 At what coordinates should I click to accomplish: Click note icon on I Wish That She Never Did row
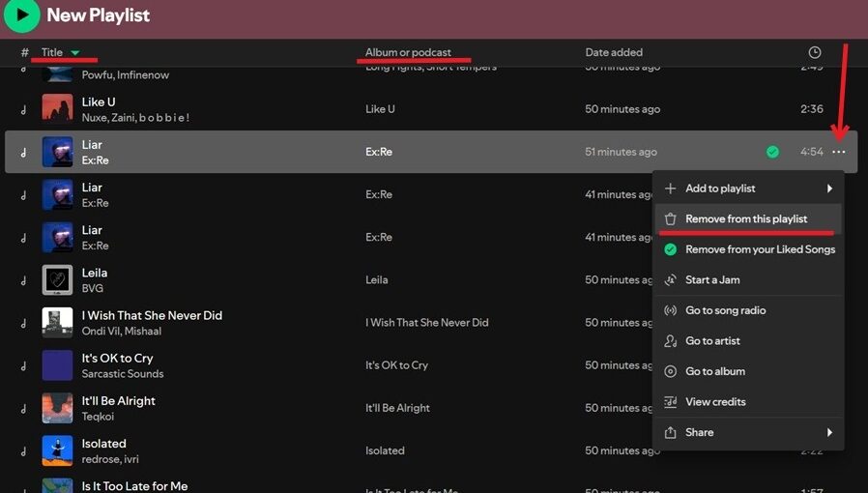[24, 323]
